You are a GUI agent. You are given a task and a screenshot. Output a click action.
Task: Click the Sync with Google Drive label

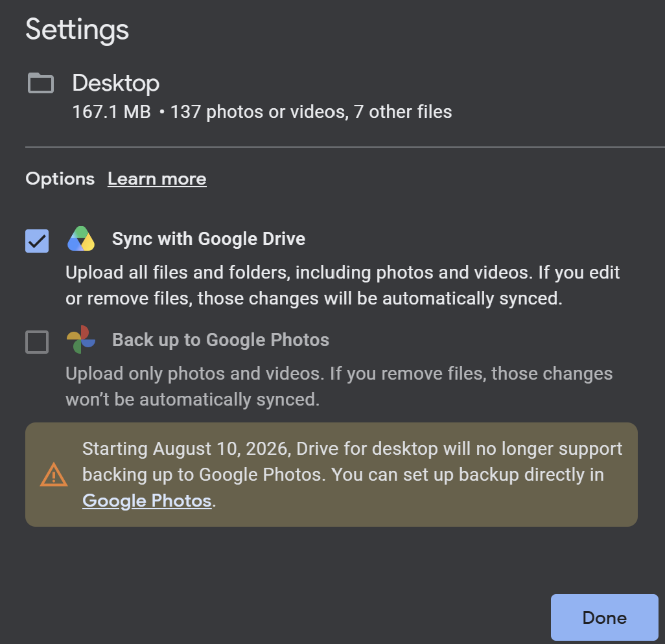pos(209,239)
